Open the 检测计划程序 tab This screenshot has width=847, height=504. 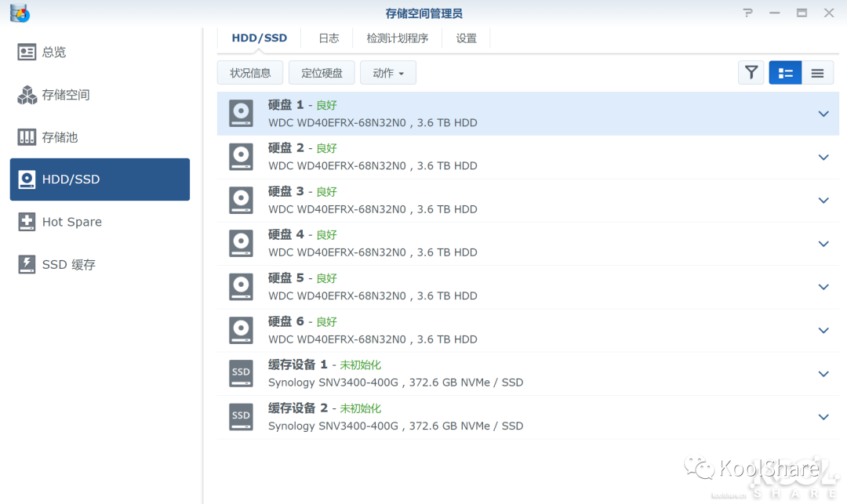click(397, 38)
